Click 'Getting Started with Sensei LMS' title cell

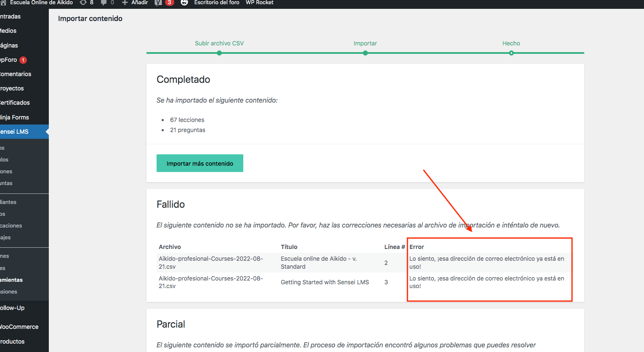pos(325,282)
